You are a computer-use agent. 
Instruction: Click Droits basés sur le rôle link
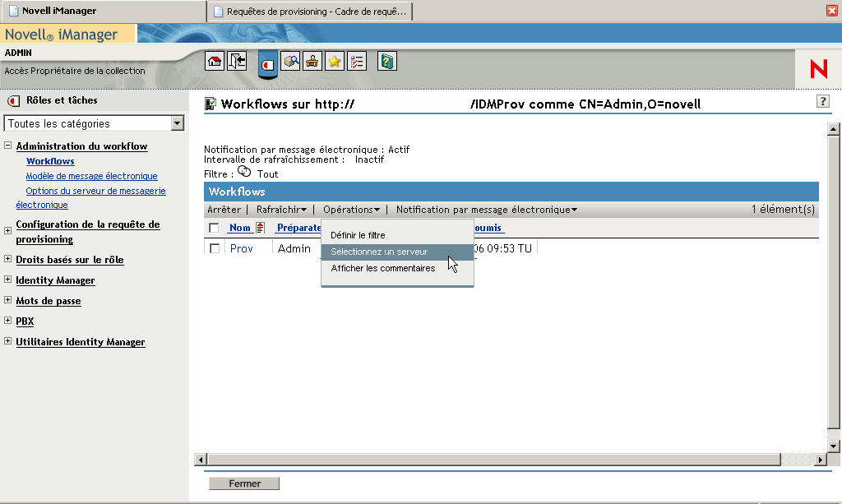(x=70, y=260)
